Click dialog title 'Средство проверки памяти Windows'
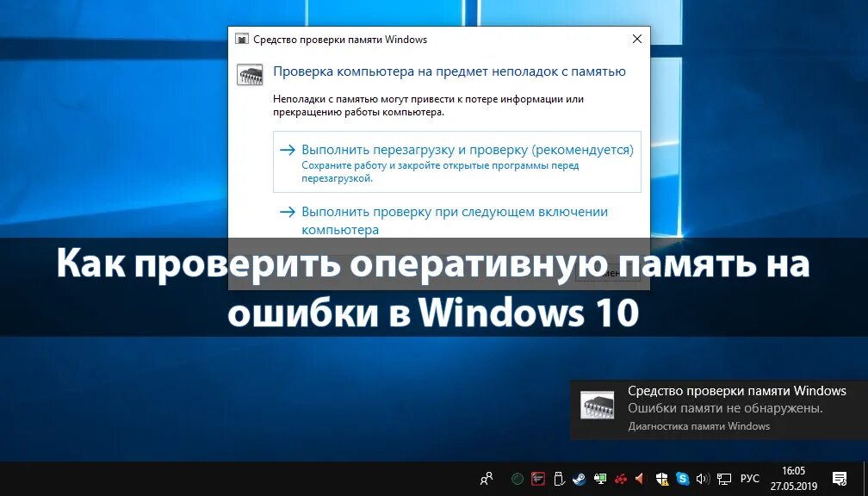The image size is (868, 496). click(x=340, y=40)
